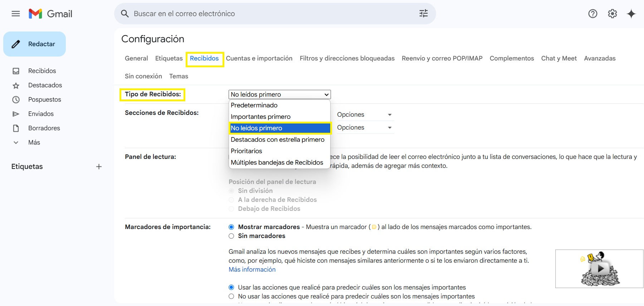Choose Prioritarios from the inbox type list
The height and width of the screenshot is (306, 644).
(247, 151)
